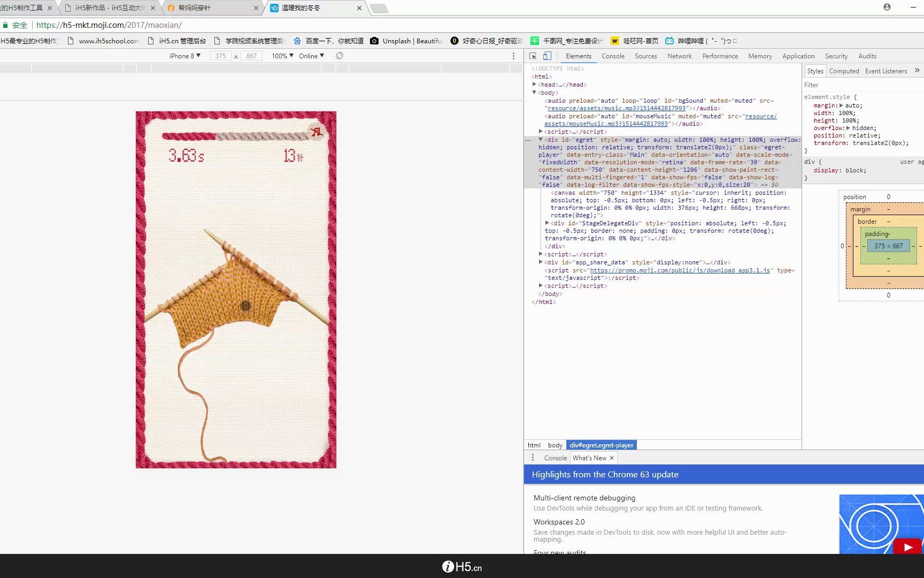
Task: Open the 学院视频系统管理后台 bookmark
Action: [x=250, y=41]
